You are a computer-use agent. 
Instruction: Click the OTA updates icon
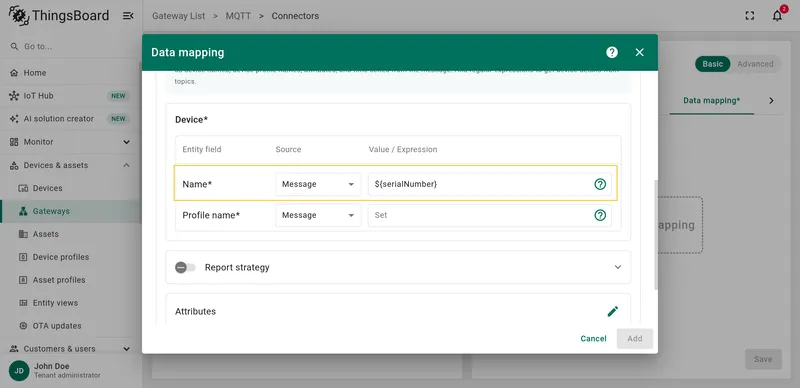tap(23, 326)
